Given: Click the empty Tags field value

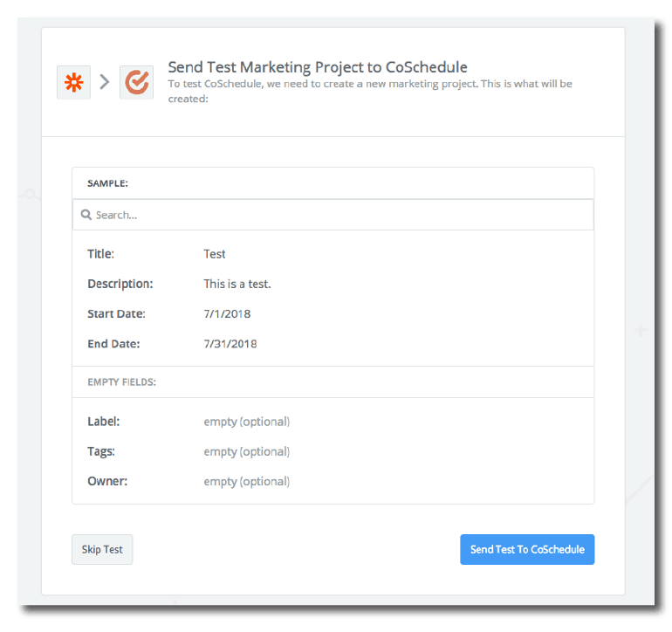Looking at the screenshot, I should 247,451.
